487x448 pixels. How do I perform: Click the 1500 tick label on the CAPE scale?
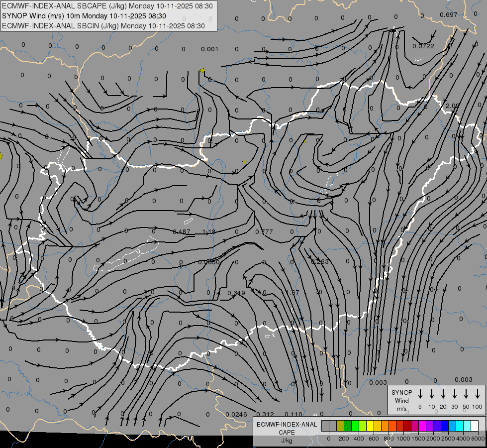[418, 439]
